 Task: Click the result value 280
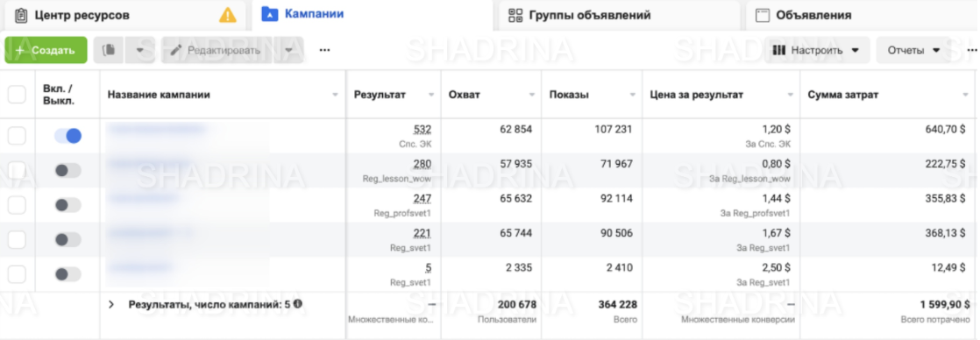(x=422, y=164)
